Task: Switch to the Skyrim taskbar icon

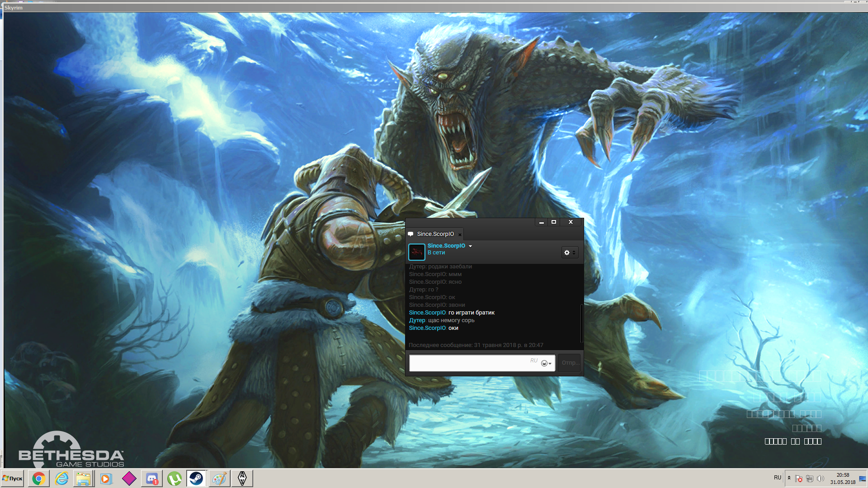Action: (x=242, y=479)
